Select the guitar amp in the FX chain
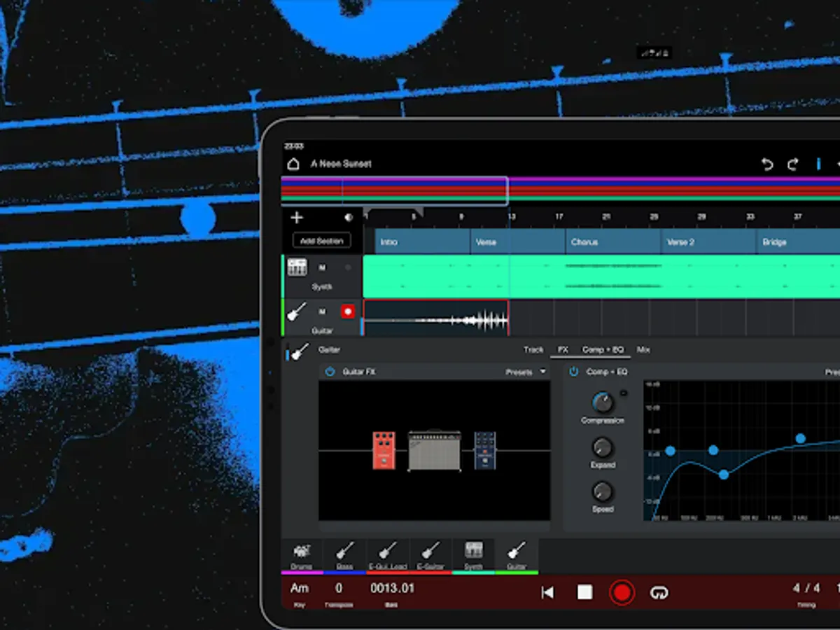The image size is (840, 630). coord(434,451)
